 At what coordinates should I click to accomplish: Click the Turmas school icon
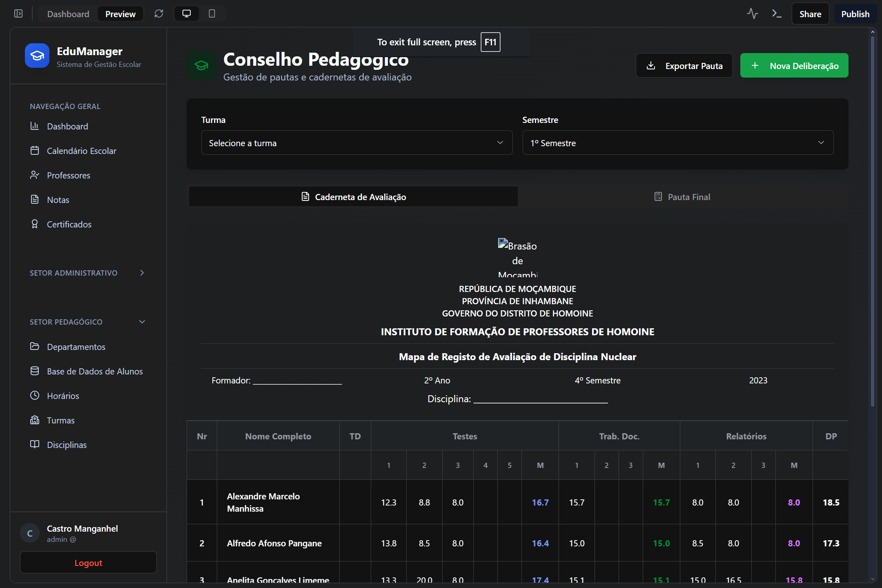click(x=35, y=420)
